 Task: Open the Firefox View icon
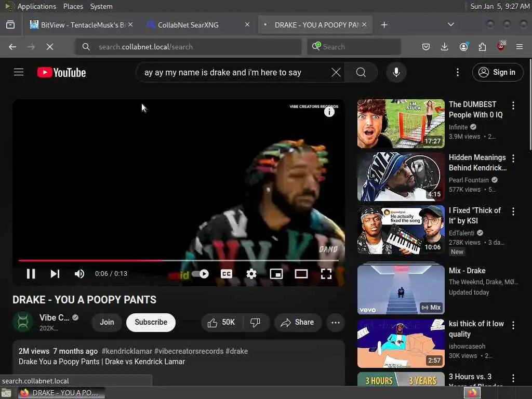tap(10, 25)
